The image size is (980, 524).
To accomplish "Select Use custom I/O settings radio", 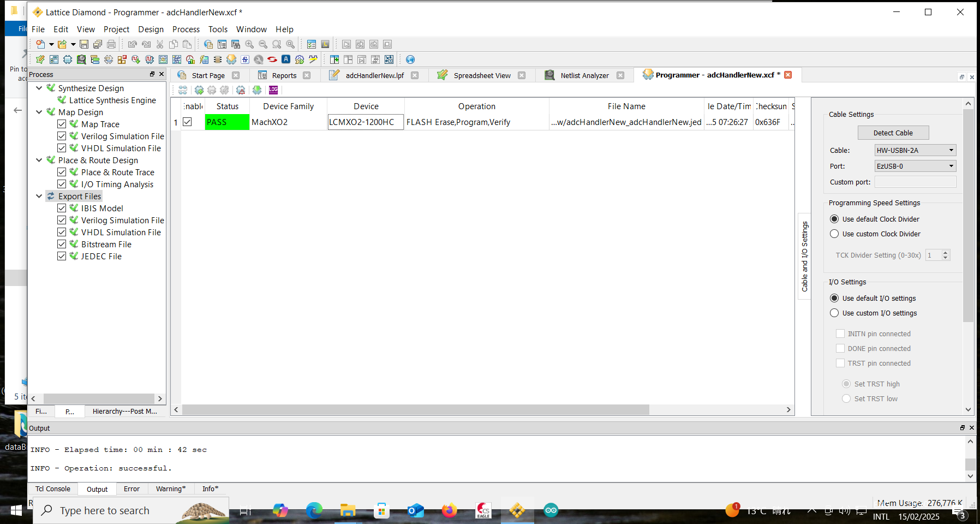I will pyautogui.click(x=834, y=313).
